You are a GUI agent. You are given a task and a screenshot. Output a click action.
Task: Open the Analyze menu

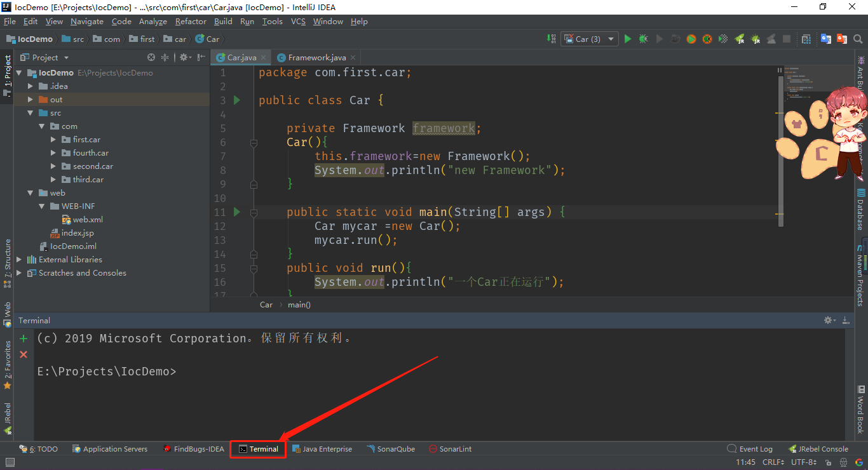pos(153,21)
